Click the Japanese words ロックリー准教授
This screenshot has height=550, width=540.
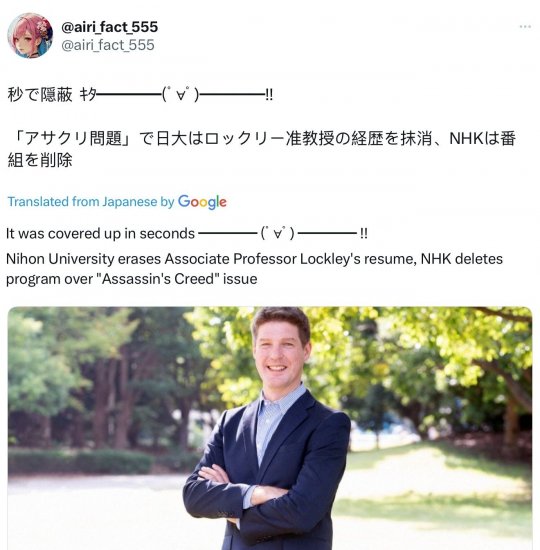pyautogui.click(x=269, y=138)
